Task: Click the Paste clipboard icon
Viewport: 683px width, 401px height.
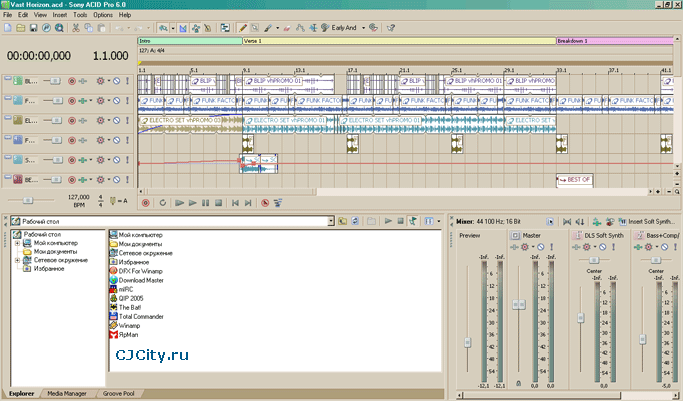Action: (101, 28)
